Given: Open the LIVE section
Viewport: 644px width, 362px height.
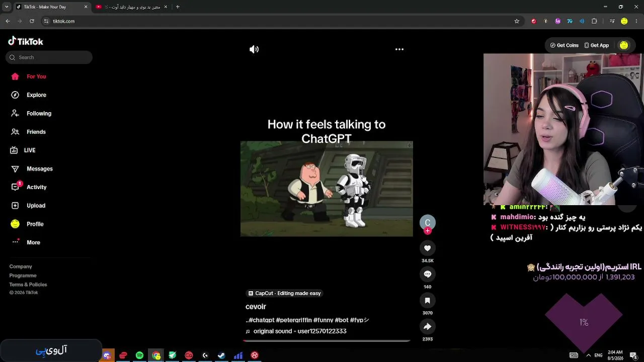Looking at the screenshot, I should tap(23, 150).
